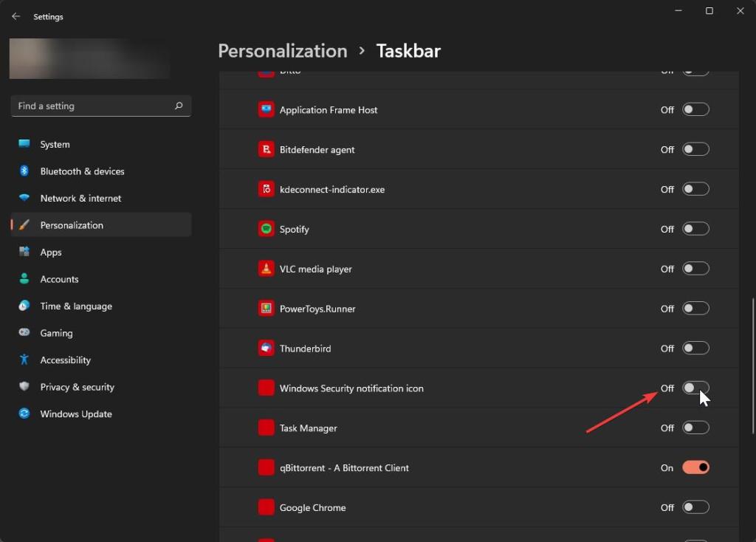
Task: Select Apps in the sidebar
Action: coord(101,253)
